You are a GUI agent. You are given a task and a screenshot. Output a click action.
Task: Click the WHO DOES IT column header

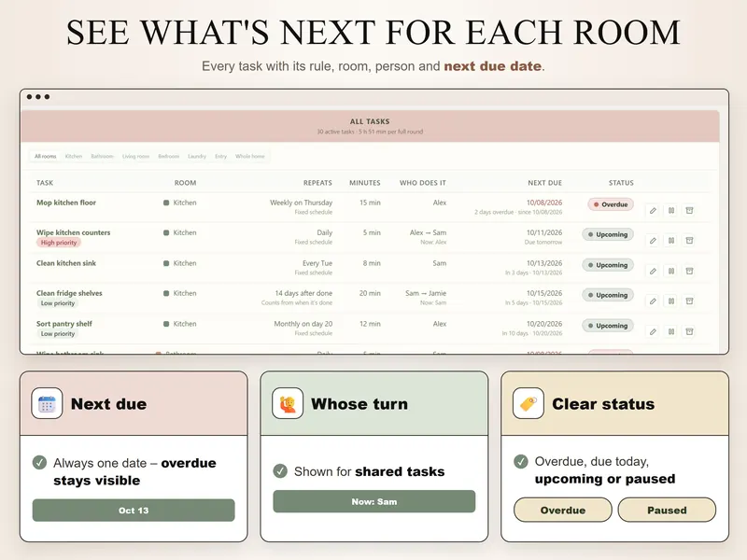pos(423,183)
